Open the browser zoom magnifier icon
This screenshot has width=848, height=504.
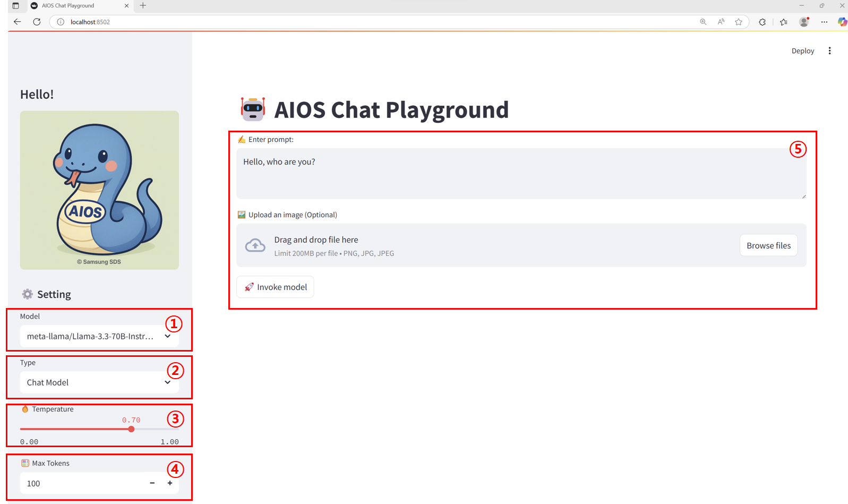pyautogui.click(x=703, y=22)
